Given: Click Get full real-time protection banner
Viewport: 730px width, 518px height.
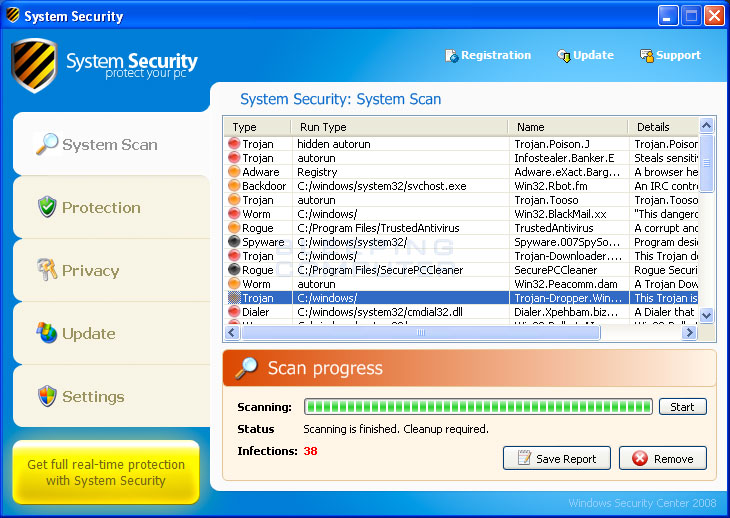Looking at the screenshot, I should 106,472.
